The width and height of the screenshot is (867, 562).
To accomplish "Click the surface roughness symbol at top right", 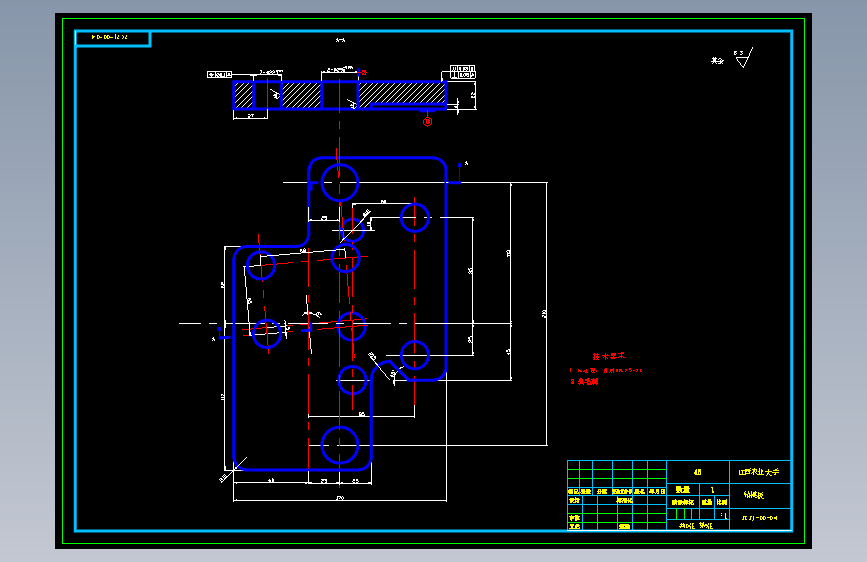I will pyautogui.click(x=743, y=58).
